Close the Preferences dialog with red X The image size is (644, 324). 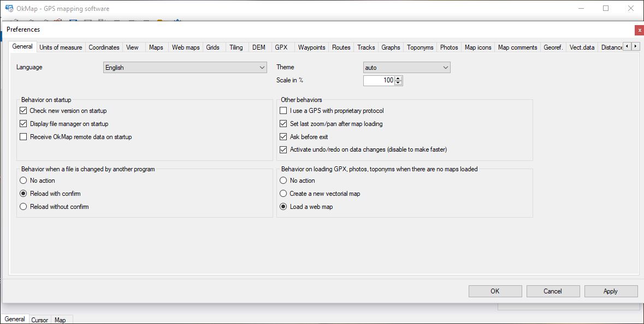tap(639, 30)
